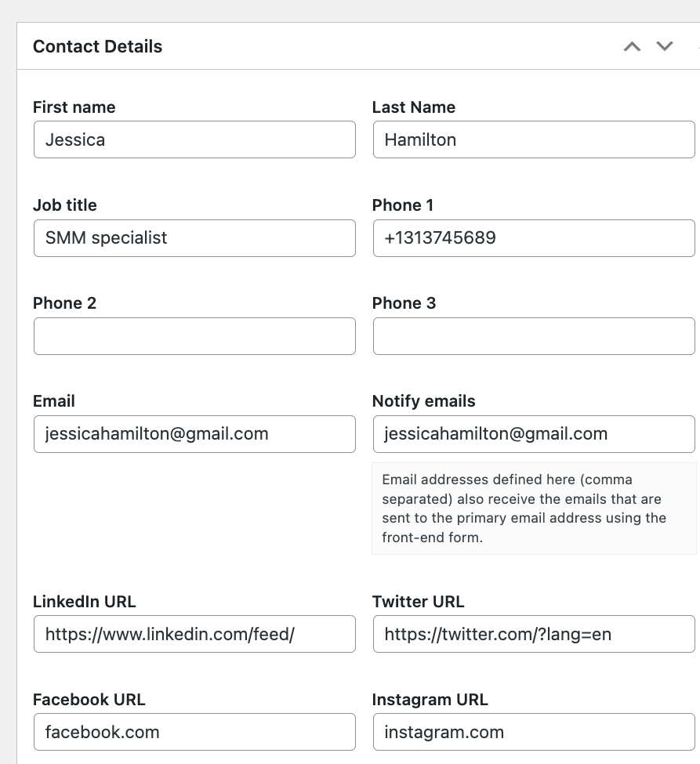Focus the Email input field
Viewport: 700px width, 764px height.
[194, 434]
